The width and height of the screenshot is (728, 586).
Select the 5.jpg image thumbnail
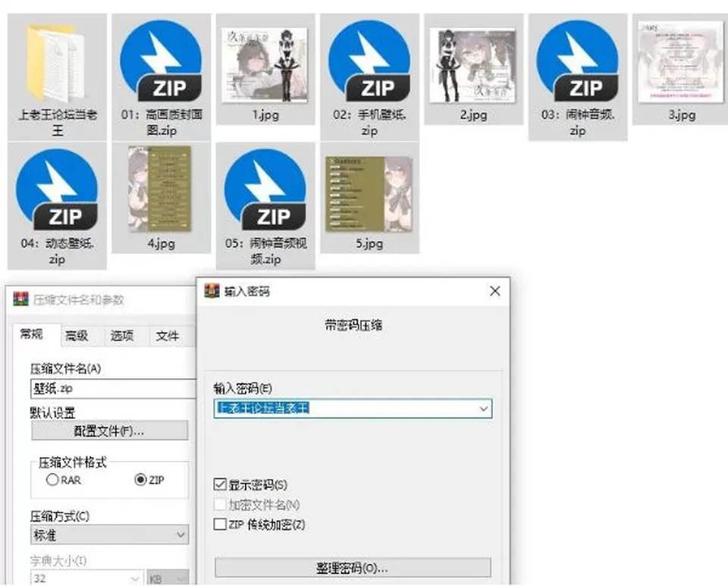[x=369, y=193]
